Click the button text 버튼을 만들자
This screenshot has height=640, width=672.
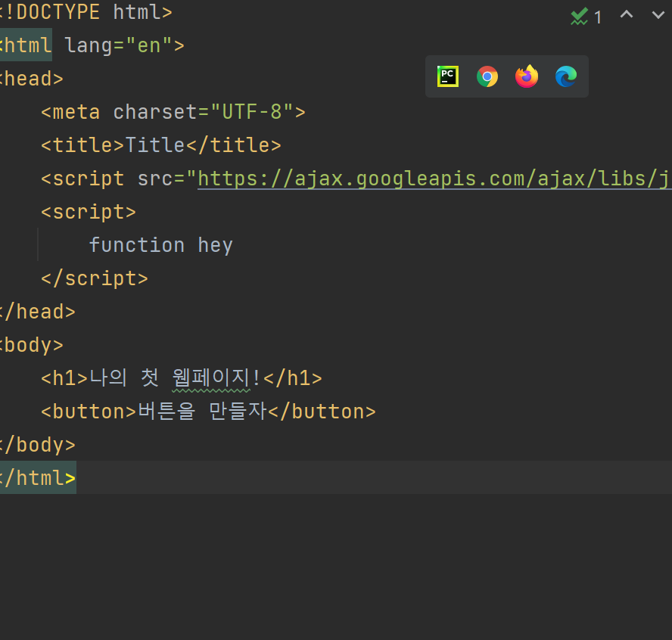[202, 412]
